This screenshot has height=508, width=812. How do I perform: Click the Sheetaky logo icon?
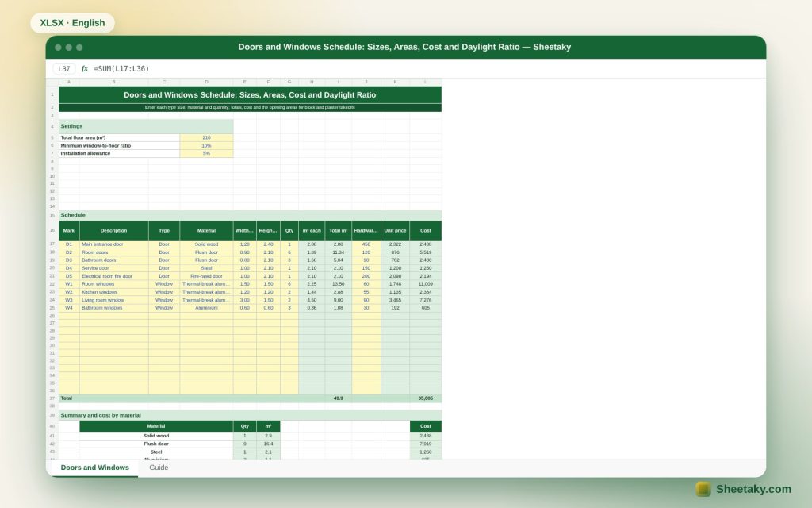click(x=703, y=489)
